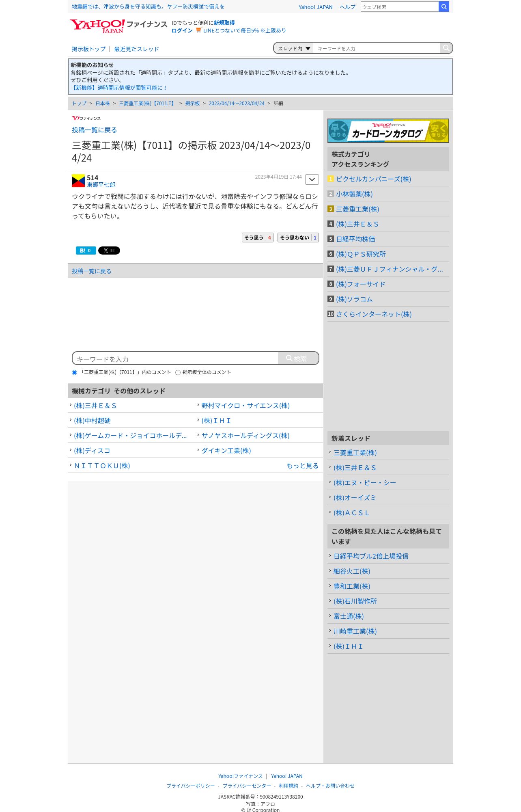
Task: Click the そう思う vote button
Action: 258,238
